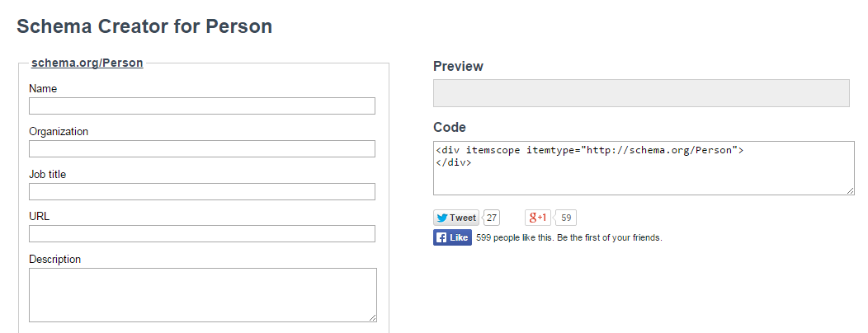868x333 pixels.
Task: Click the Tweet button
Action: (456, 218)
